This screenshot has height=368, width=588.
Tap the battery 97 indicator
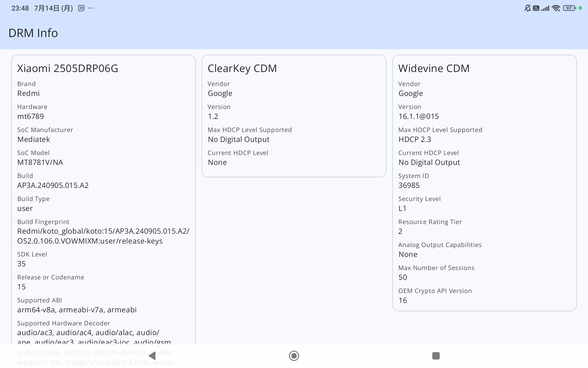click(569, 8)
